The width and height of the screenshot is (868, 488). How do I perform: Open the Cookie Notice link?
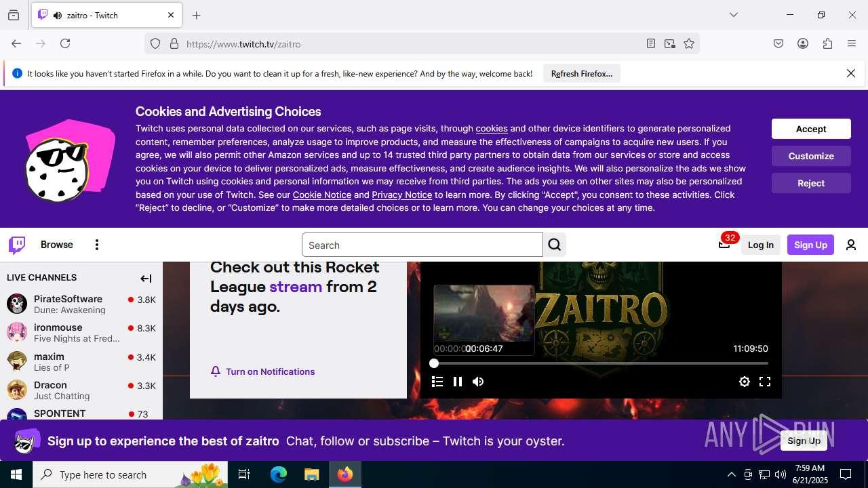(x=322, y=195)
